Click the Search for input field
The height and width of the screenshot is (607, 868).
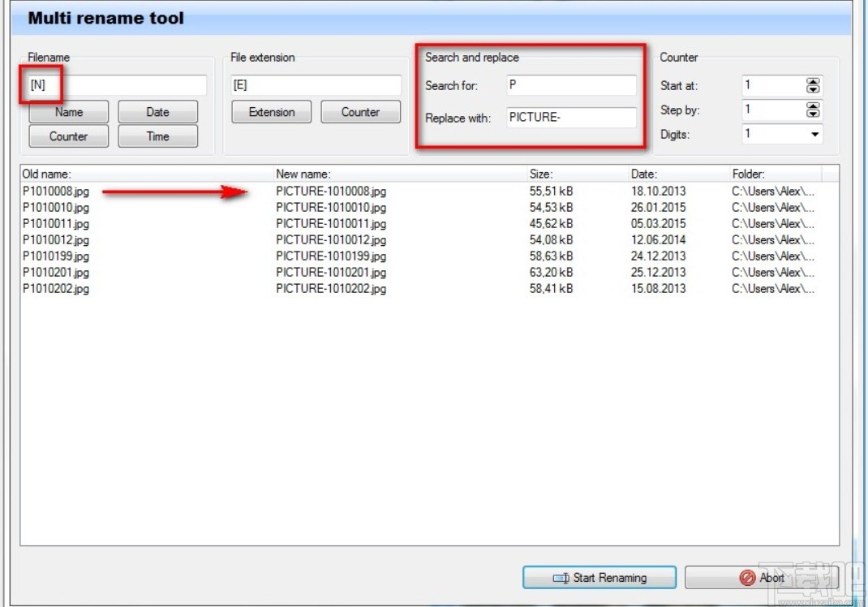(x=571, y=85)
